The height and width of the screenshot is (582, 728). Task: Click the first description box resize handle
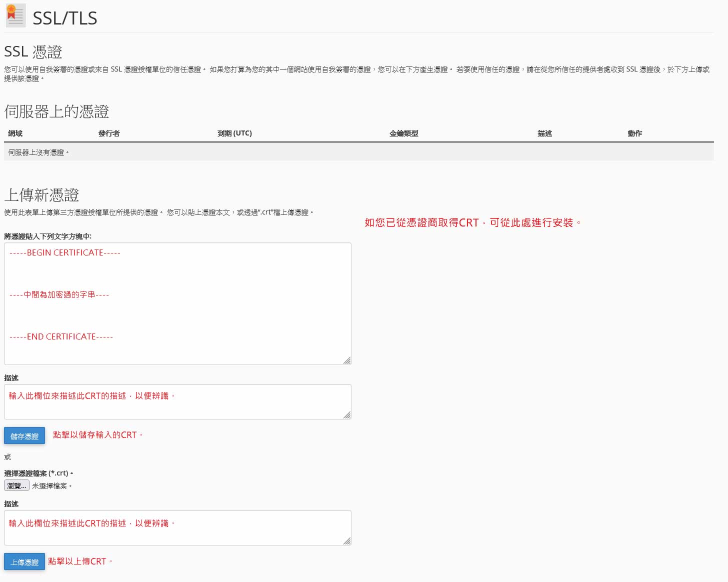pyautogui.click(x=347, y=414)
